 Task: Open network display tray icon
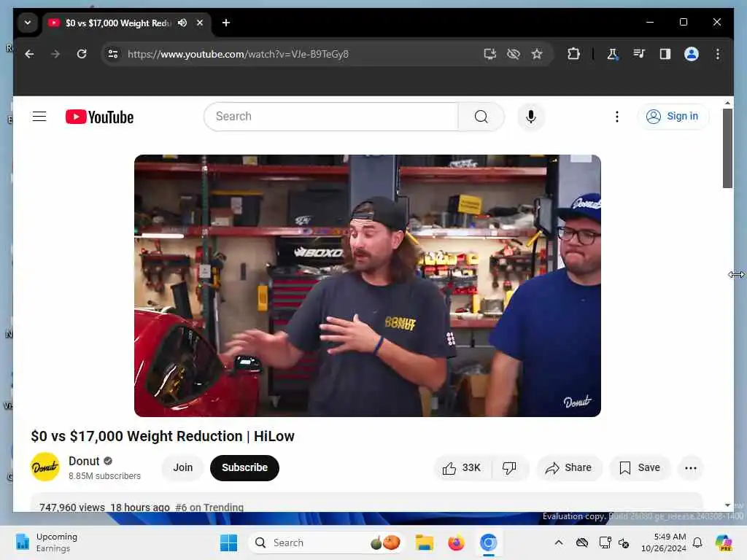click(x=605, y=542)
